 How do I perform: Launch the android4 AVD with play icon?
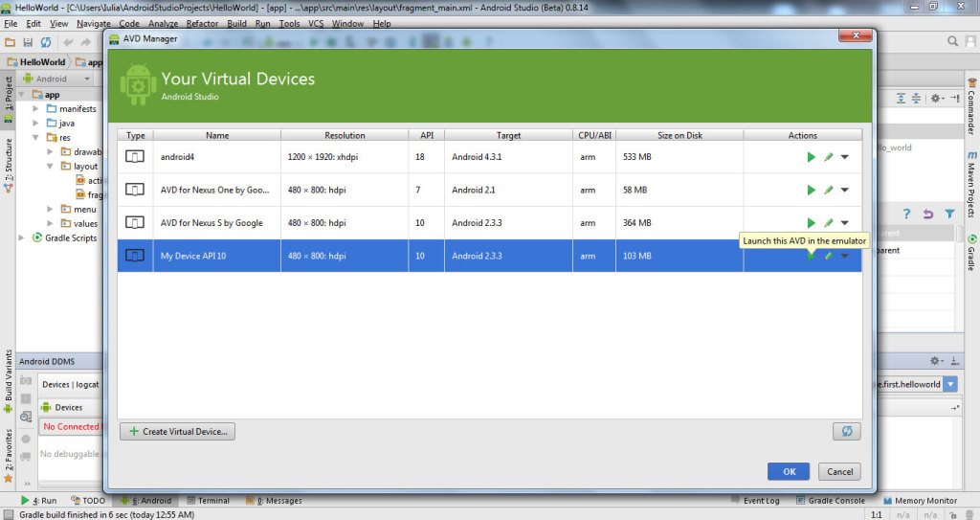tap(811, 157)
